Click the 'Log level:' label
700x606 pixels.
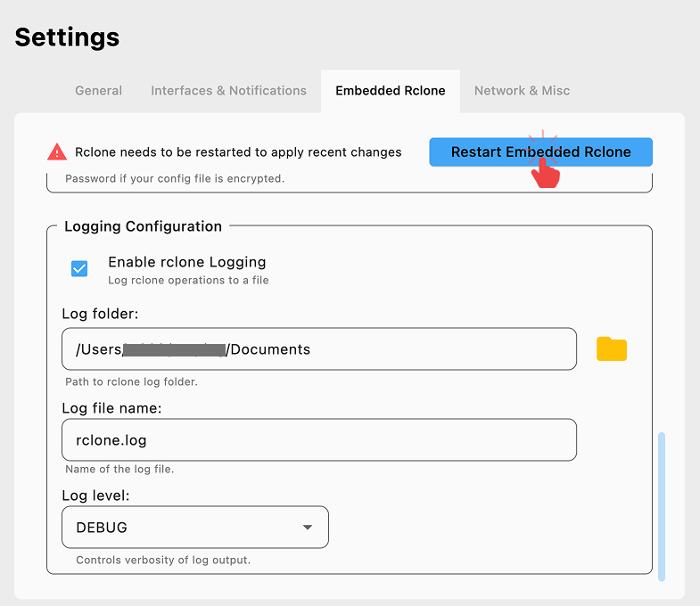point(96,495)
